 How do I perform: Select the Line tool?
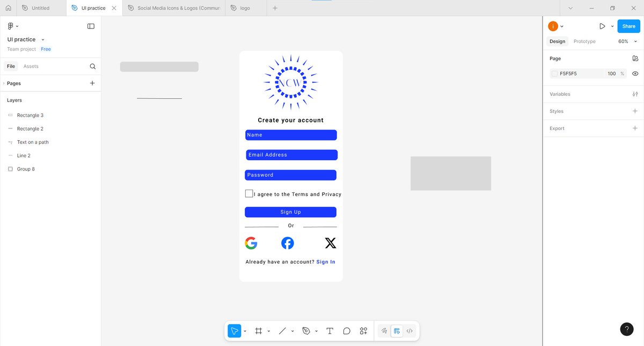282,331
